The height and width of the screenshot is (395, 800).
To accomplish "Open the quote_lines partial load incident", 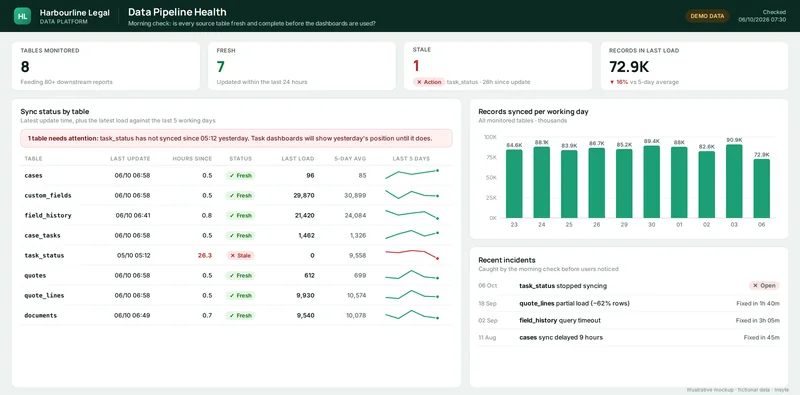I will [x=629, y=303].
